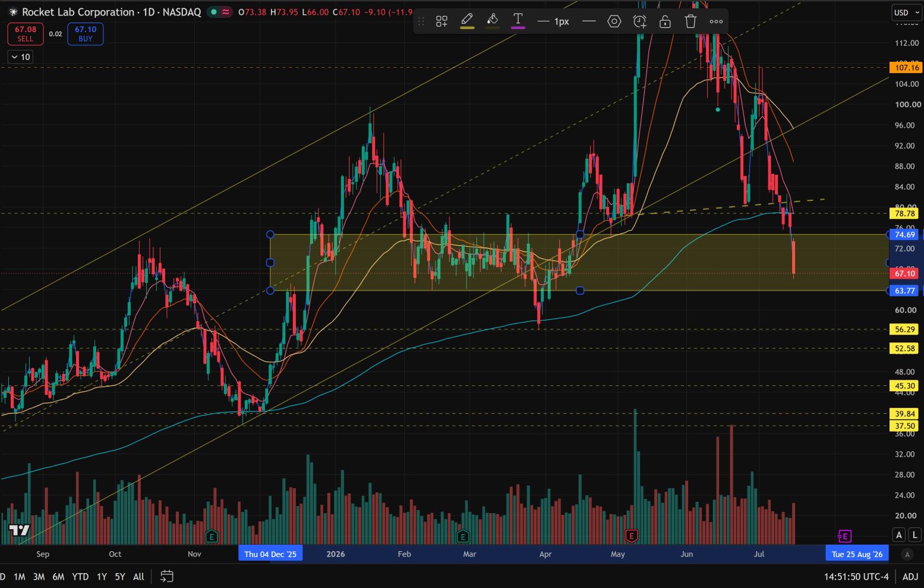
Task: Grab the rectangle's left-middle edge handle
Action: [270, 262]
